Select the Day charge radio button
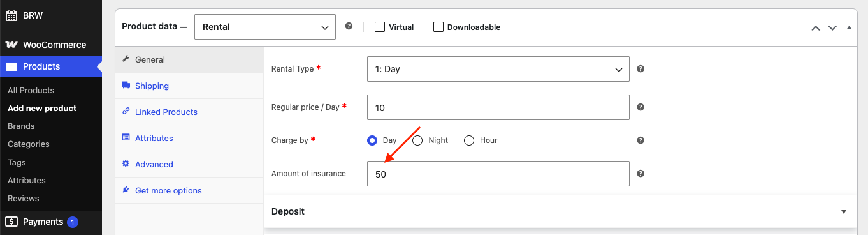The image size is (868, 235). pyautogui.click(x=373, y=140)
